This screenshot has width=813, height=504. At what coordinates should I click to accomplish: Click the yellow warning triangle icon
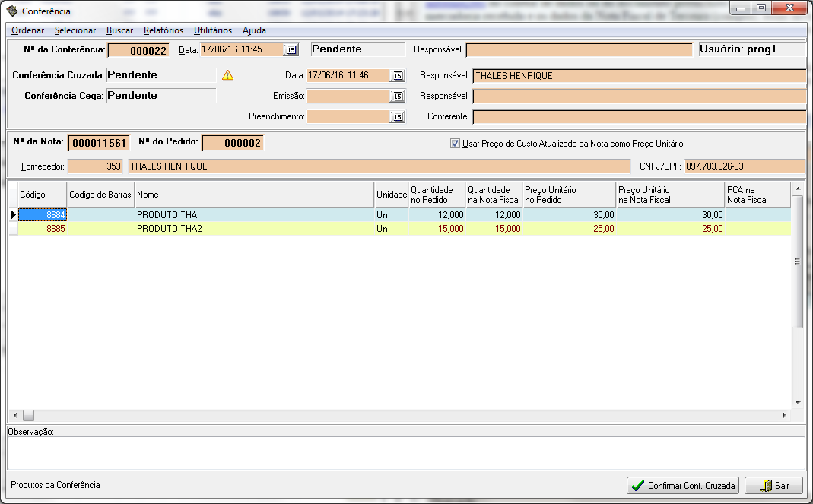227,75
